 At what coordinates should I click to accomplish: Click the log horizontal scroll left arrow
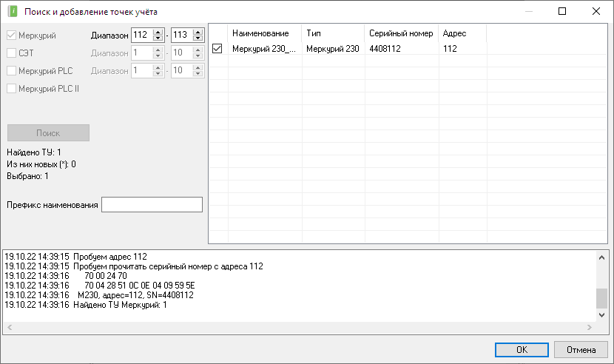10,327
